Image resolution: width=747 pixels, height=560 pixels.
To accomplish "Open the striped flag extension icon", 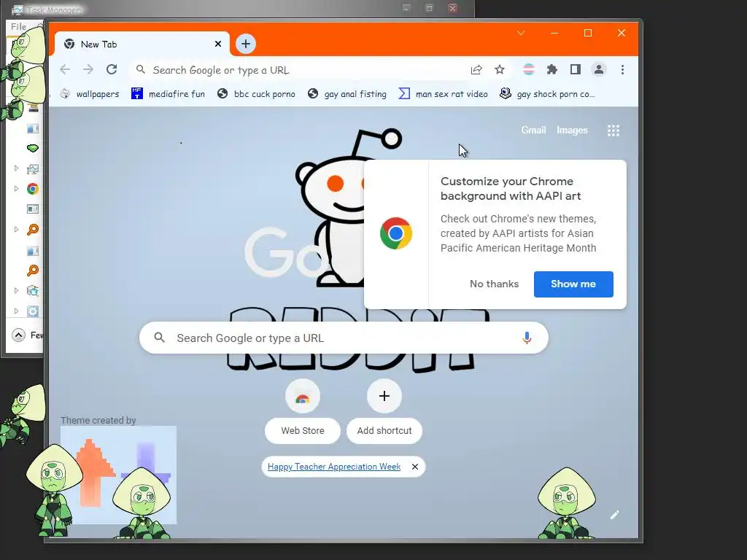I will click(x=528, y=70).
